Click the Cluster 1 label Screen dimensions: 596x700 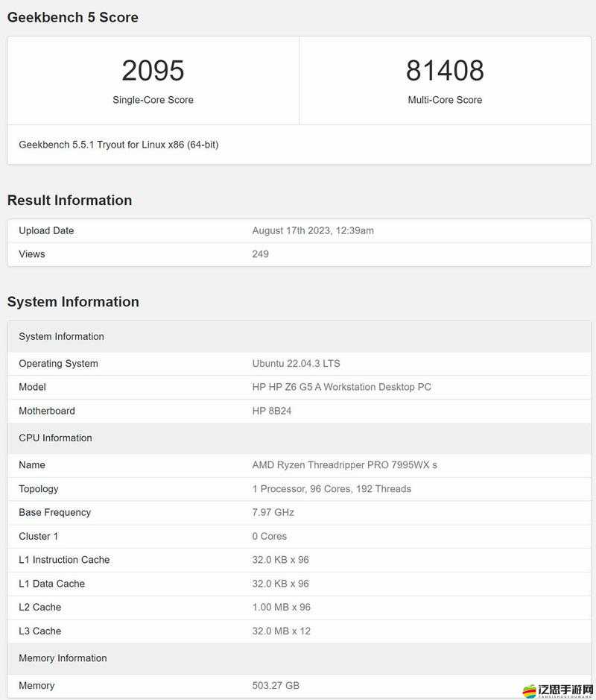point(38,536)
